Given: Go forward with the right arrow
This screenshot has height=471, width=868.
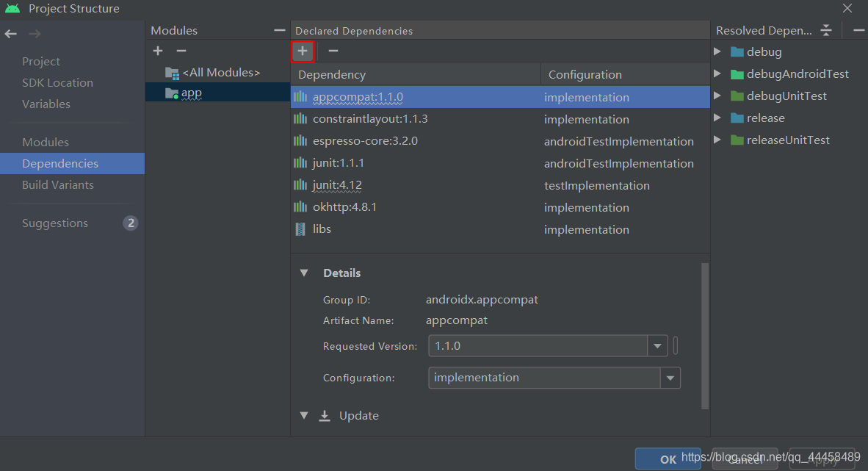Looking at the screenshot, I should click(x=35, y=34).
